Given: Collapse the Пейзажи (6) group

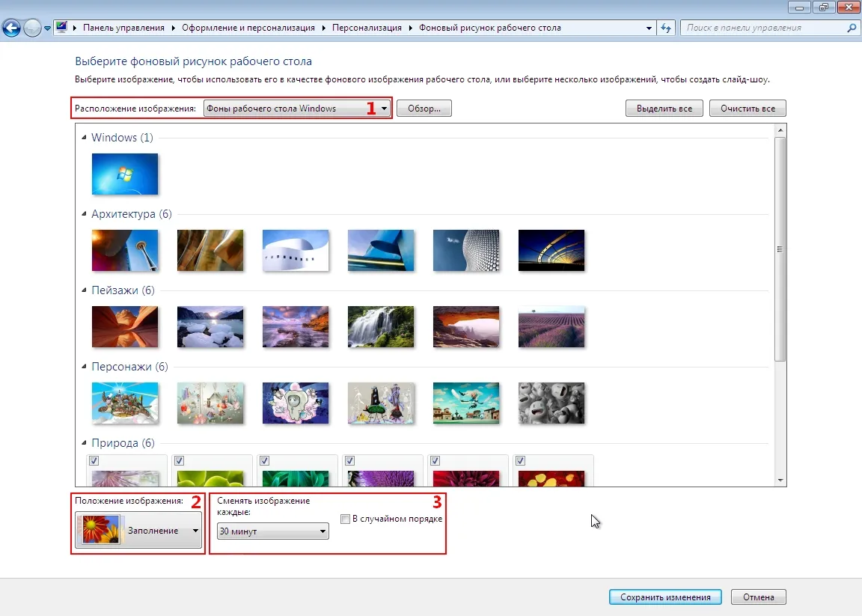Looking at the screenshot, I should click(x=84, y=290).
